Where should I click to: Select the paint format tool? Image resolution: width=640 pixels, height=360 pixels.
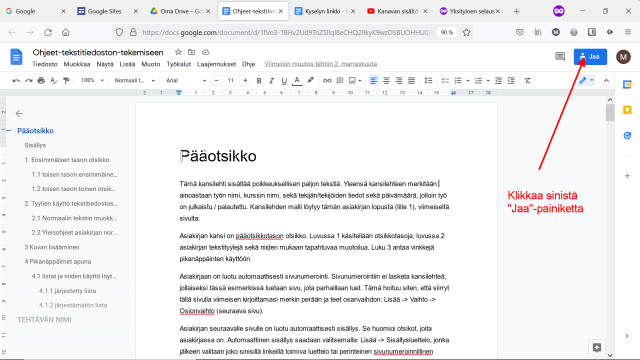pos(66,81)
